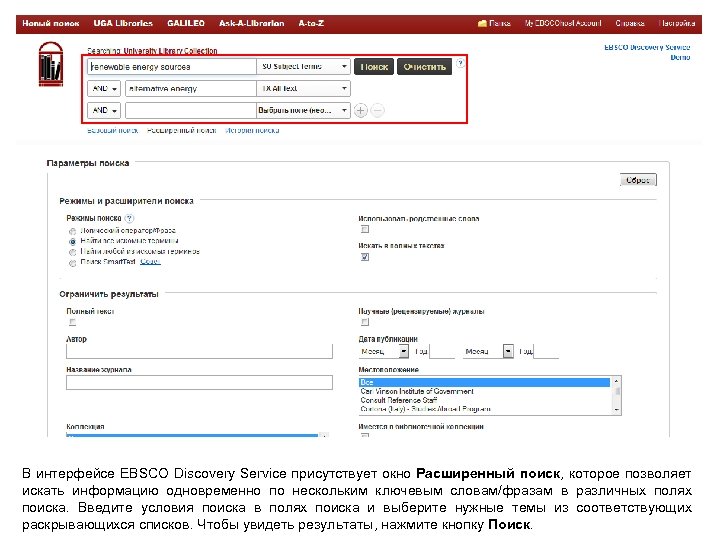Focus the Автор input field
This screenshot has width=720, height=540.
point(199,351)
